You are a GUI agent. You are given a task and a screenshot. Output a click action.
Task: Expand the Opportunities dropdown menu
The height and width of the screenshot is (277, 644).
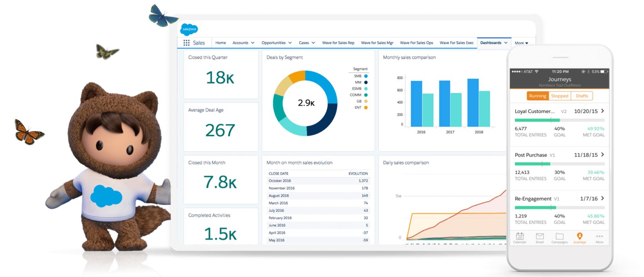tap(290, 43)
